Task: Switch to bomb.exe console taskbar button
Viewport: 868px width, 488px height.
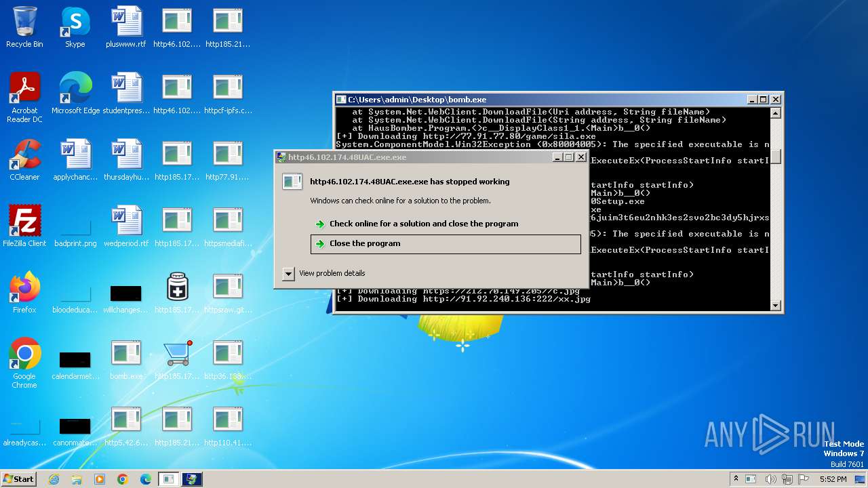Action: click(x=168, y=479)
